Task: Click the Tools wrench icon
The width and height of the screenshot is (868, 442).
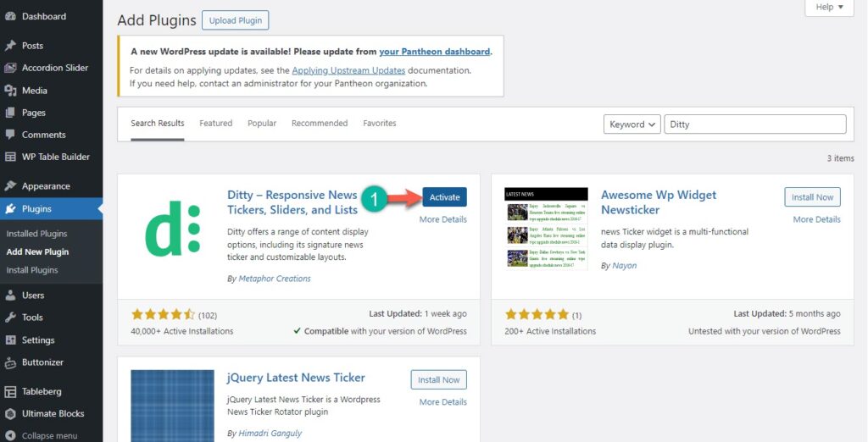Action: (x=10, y=317)
